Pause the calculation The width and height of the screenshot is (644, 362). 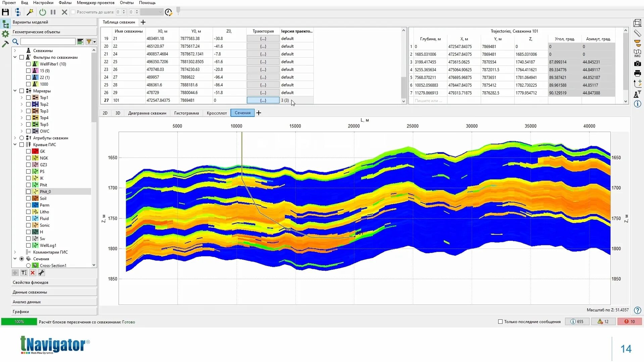(x=53, y=12)
